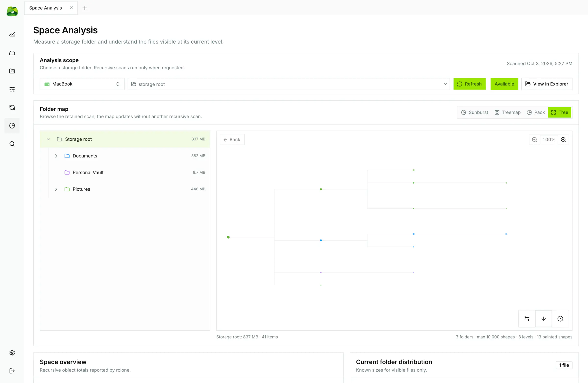Open the folder chart sidebar icon

tap(12, 71)
